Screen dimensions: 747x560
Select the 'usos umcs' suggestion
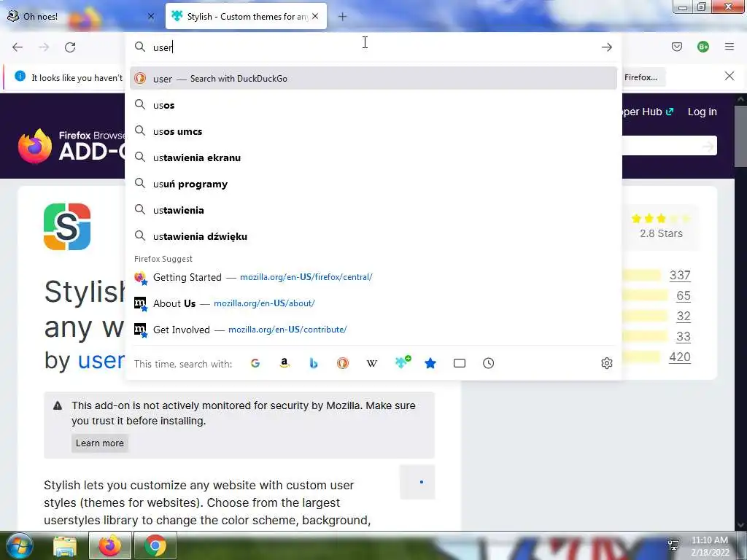click(373, 131)
